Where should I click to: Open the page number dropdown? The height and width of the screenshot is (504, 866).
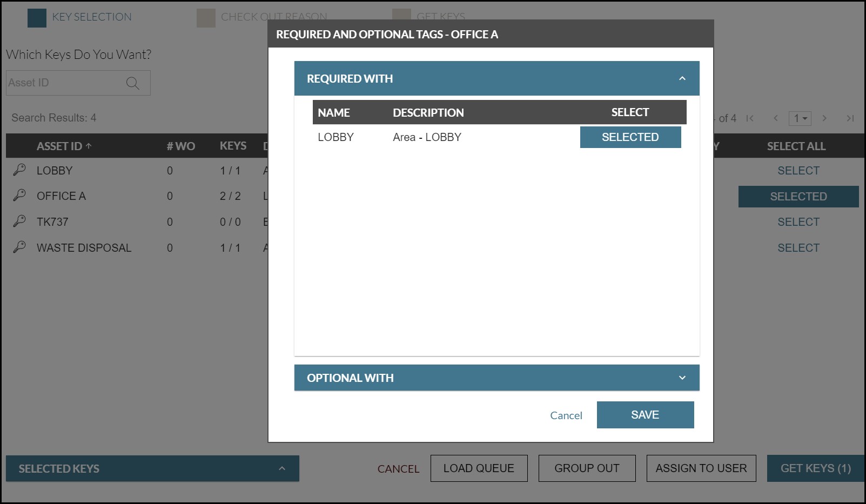[x=800, y=118]
